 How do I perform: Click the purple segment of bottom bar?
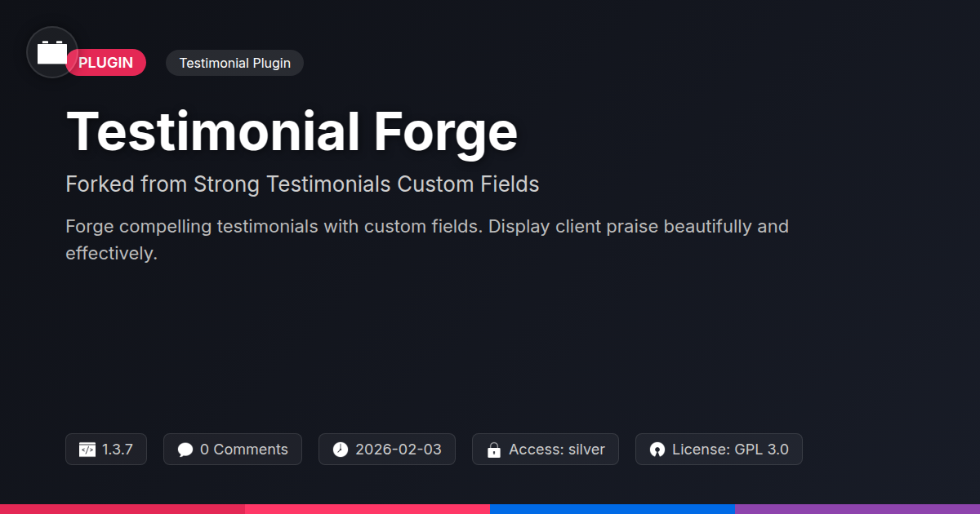(x=857, y=509)
